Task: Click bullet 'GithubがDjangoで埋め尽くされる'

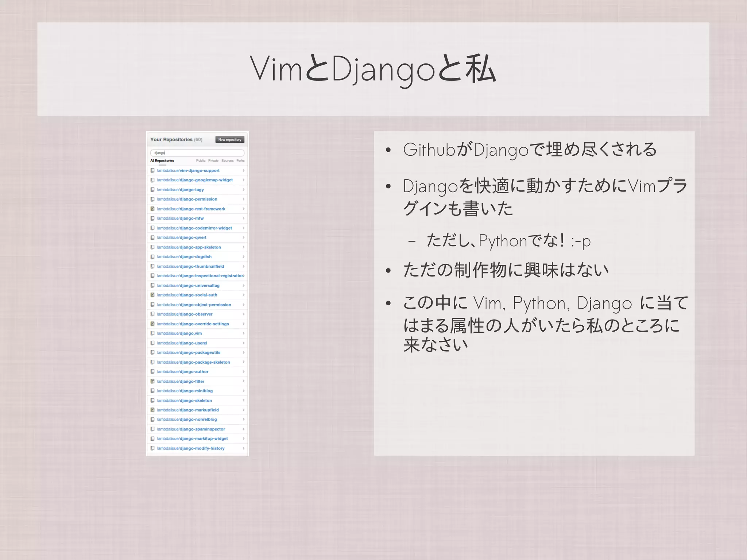Action: click(530, 150)
